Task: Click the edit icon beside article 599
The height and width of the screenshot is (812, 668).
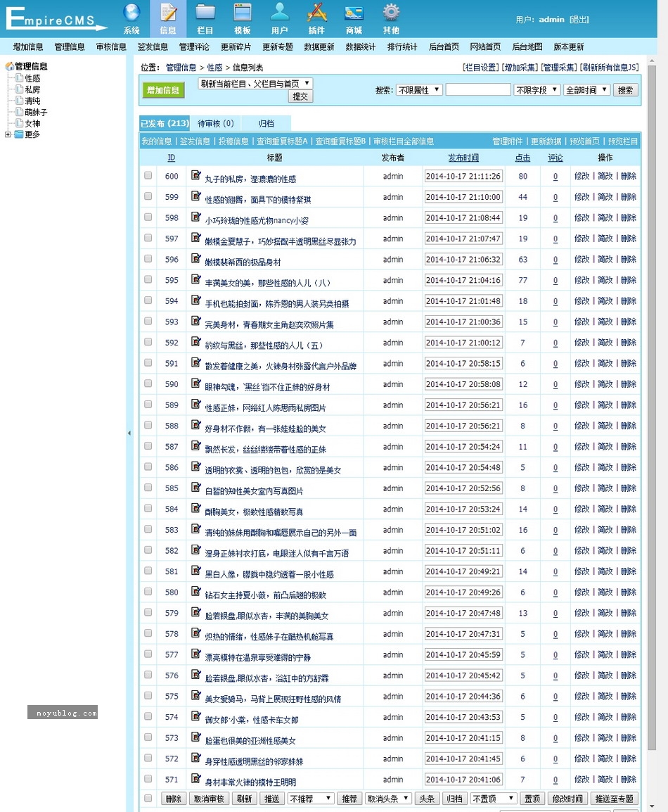Action: coord(195,196)
